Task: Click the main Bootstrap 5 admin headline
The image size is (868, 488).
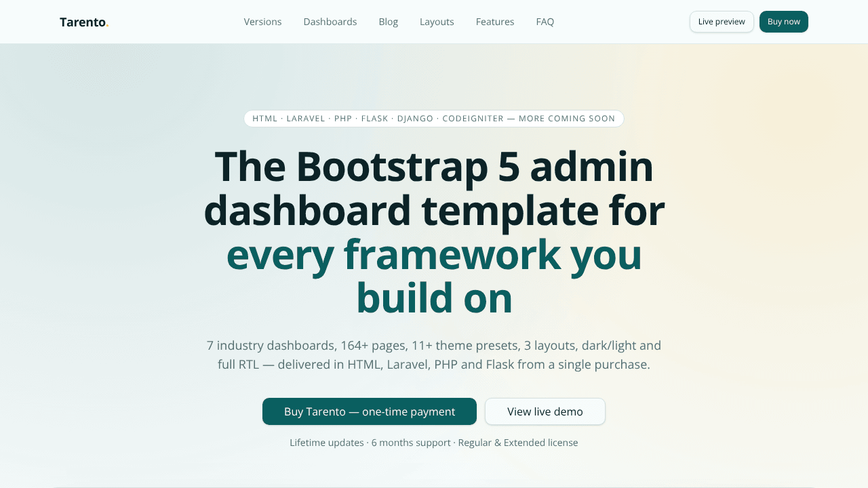Action: [x=434, y=232]
